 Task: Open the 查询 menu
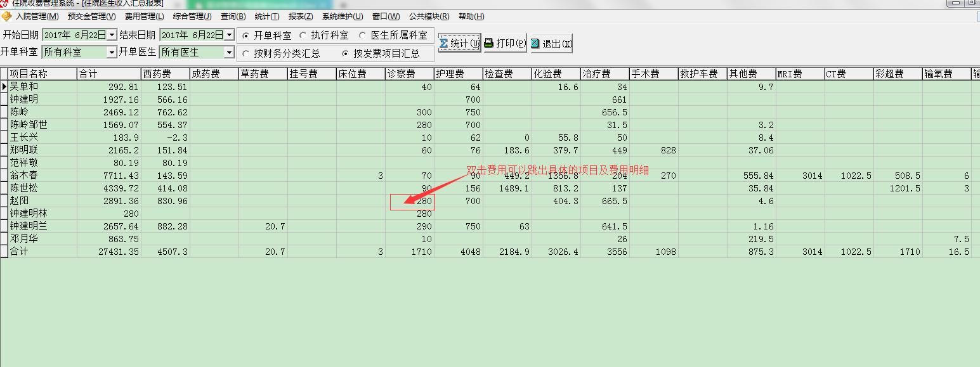(233, 16)
